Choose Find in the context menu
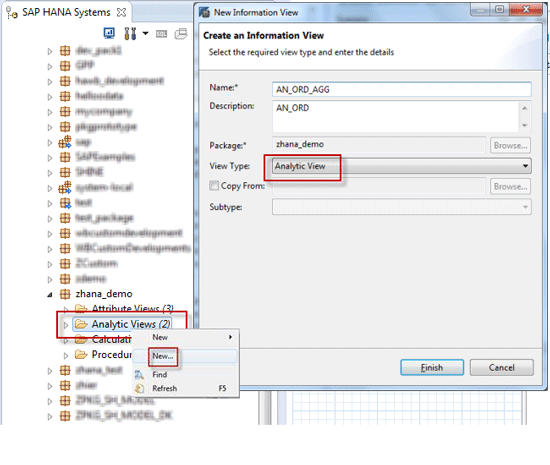 [x=186, y=375]
